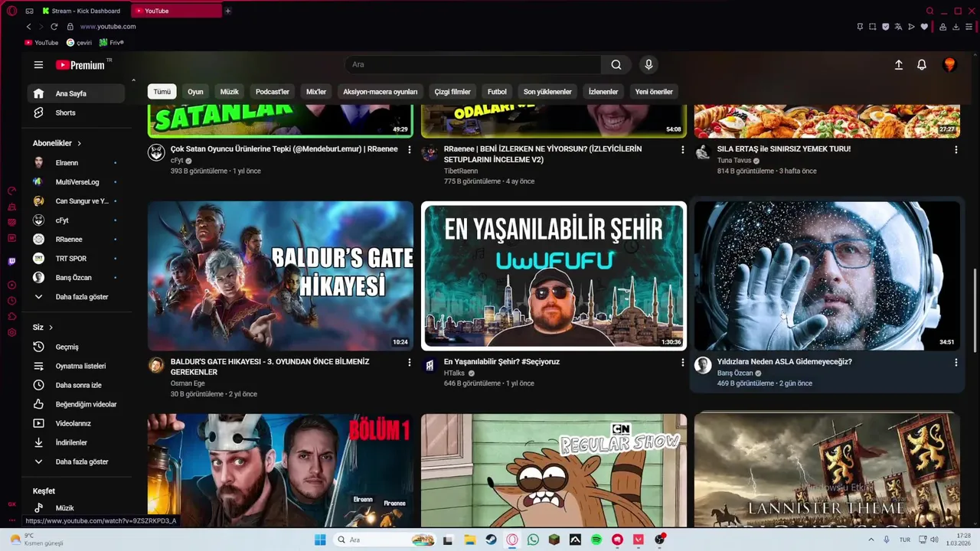
Task: Open Twitch in Opera sidebar
Action: (11, 262)
